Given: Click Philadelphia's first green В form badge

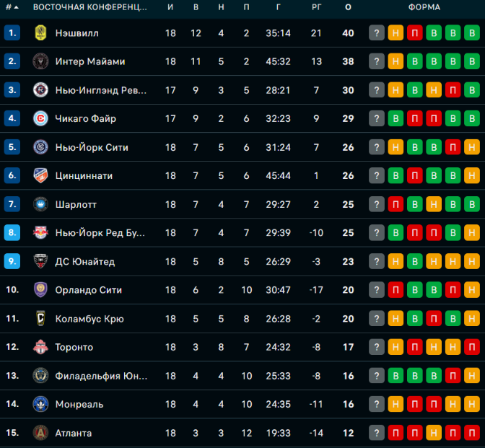Looking at the screenshot, I should point(396,376).
